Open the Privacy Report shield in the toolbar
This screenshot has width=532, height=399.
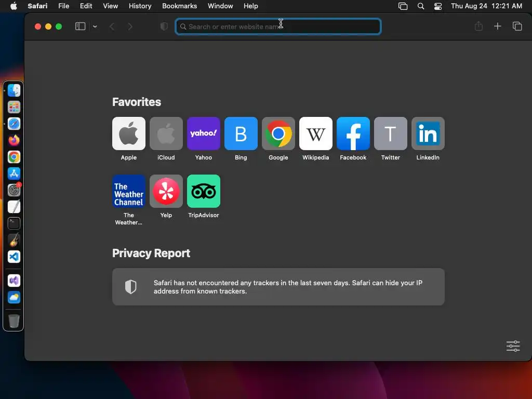164,26
